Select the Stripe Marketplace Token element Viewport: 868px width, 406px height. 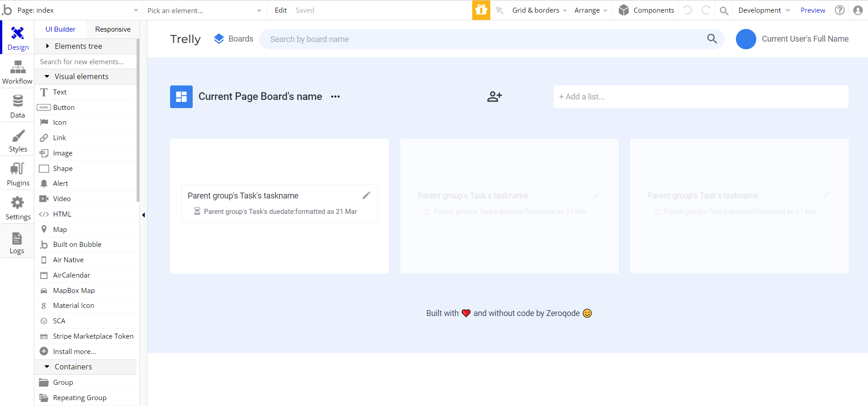(85, 336)
